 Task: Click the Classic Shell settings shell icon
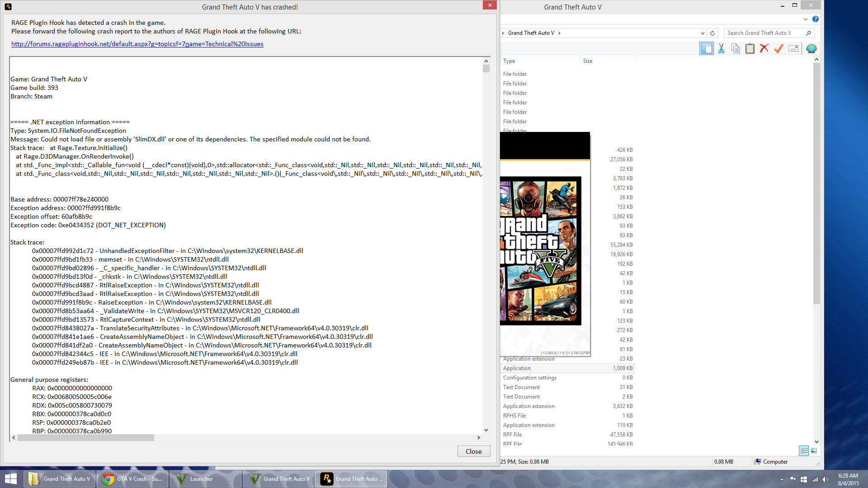[x=811, y=49]
